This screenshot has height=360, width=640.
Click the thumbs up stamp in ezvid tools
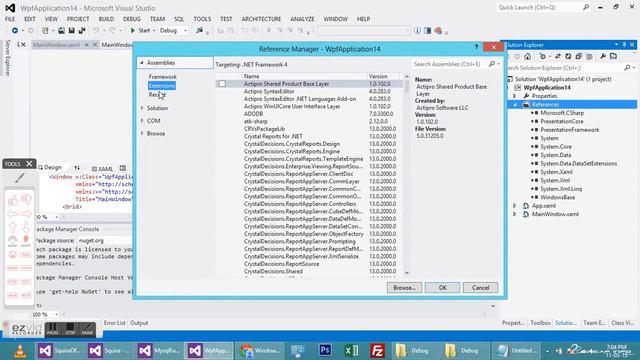click(x=13, y=200)
